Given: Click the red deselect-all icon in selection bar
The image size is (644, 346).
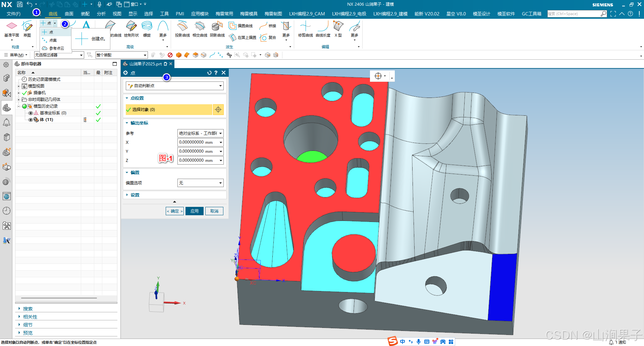Looking at the screenshot, I should click(x=170, y=55).
